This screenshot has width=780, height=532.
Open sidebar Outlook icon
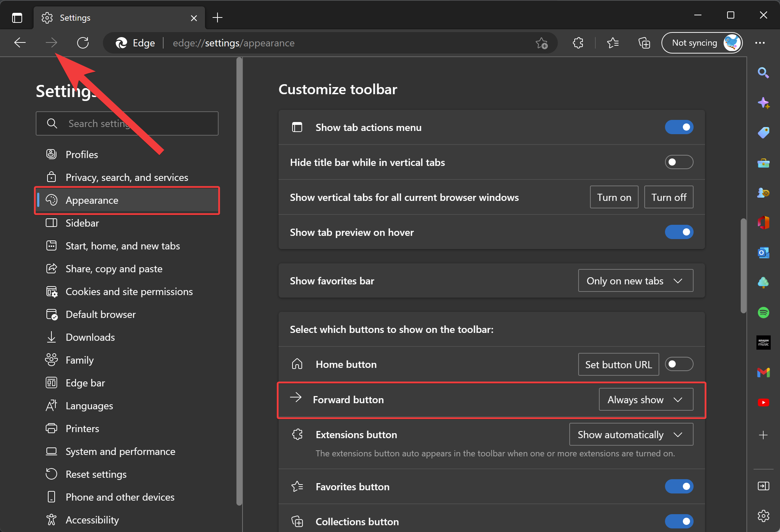coord(763,253)
